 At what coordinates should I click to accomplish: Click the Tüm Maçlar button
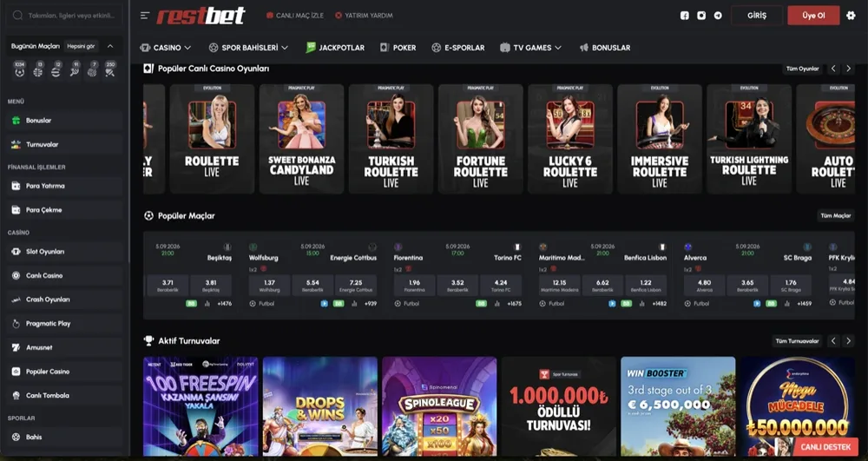836,216
